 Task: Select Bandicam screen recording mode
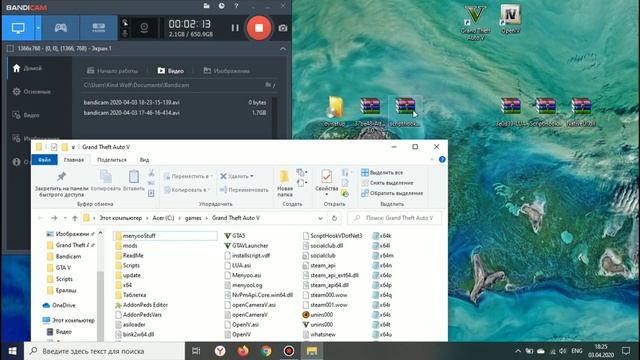[18, 28]
